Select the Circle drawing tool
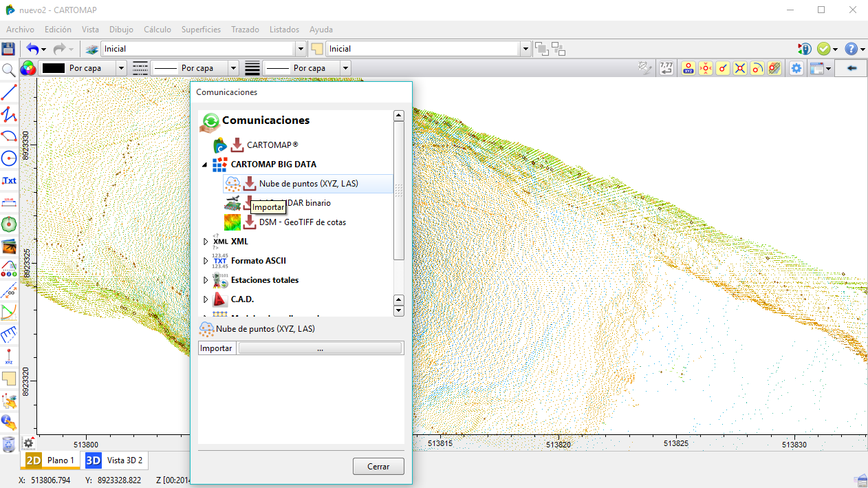 pyautogui.click(x=9, y=158)
